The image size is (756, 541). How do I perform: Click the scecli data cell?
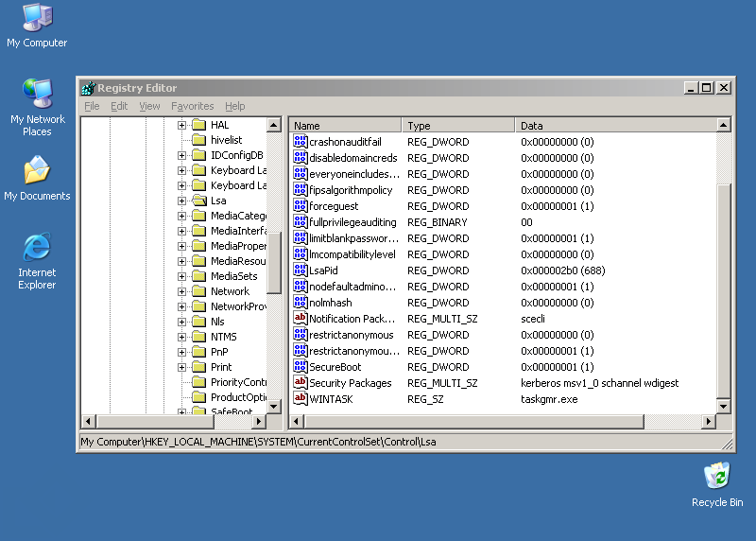click(533, 319)
